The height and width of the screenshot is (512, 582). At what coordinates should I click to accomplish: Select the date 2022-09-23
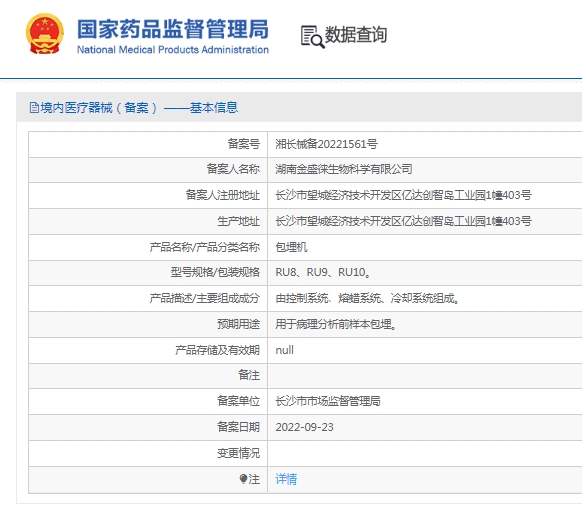click(304, 427)
